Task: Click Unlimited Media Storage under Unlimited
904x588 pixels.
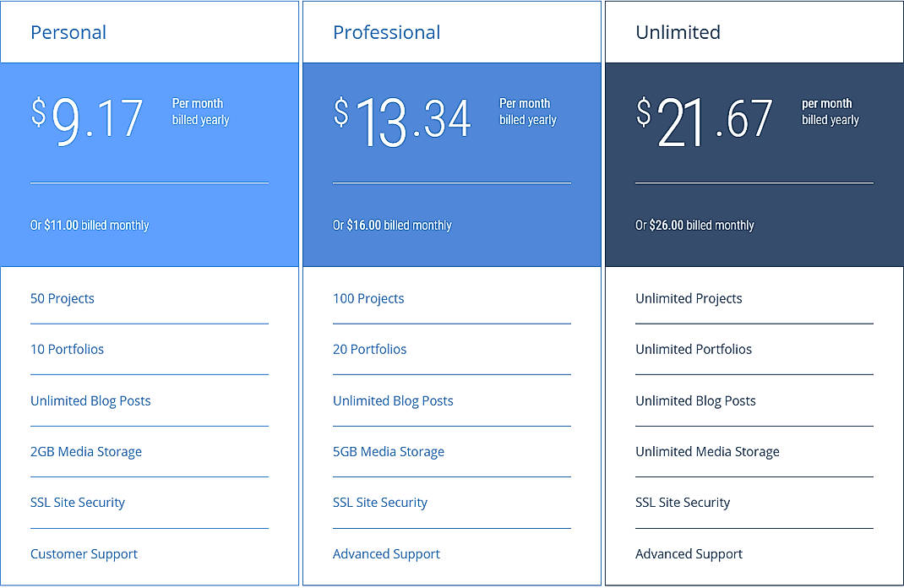Action: click(x=707, y=451)
